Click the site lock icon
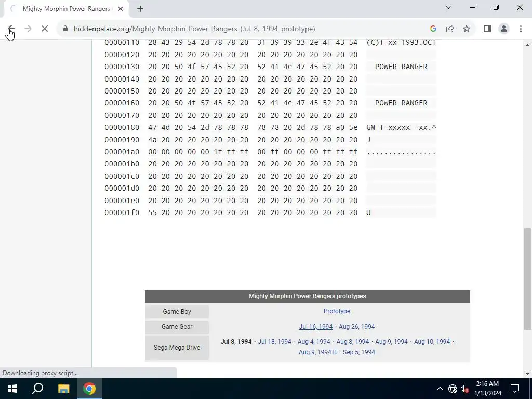The height and width of the screenshot is (399, 532). [65, 29]
